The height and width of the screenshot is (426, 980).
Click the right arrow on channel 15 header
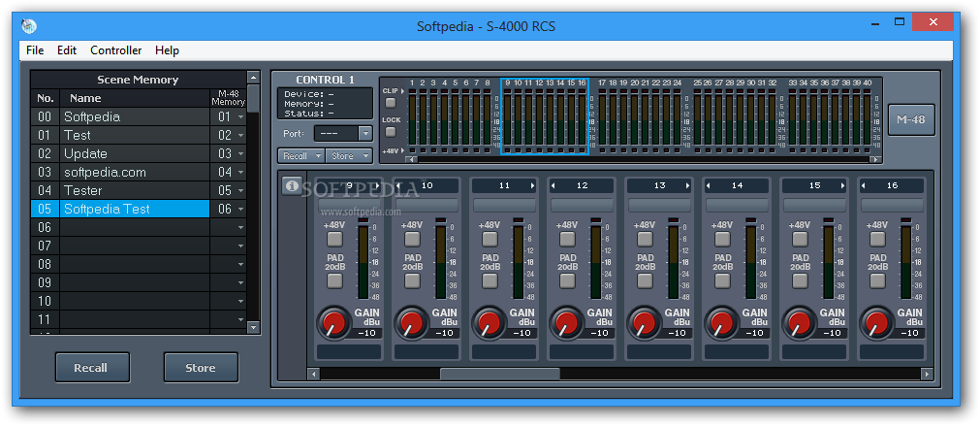tap(841, 185)
